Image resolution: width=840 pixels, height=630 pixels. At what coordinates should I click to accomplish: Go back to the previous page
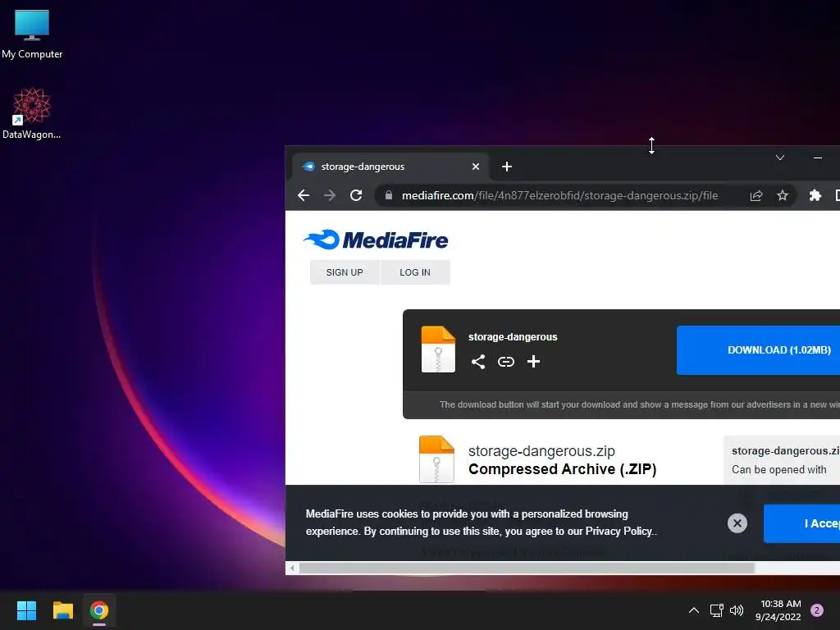(304, 195)
